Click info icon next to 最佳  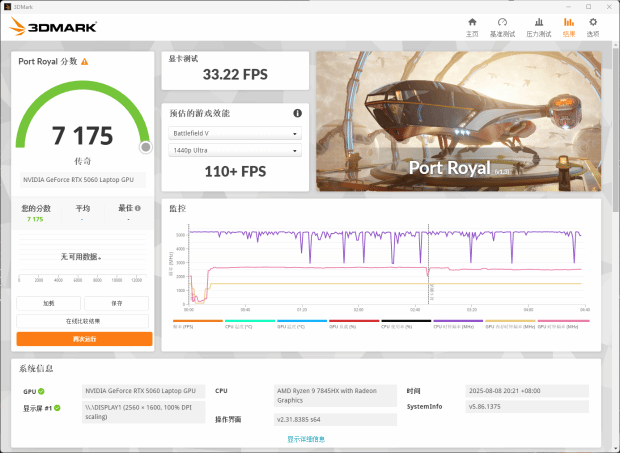click(137, 208)
